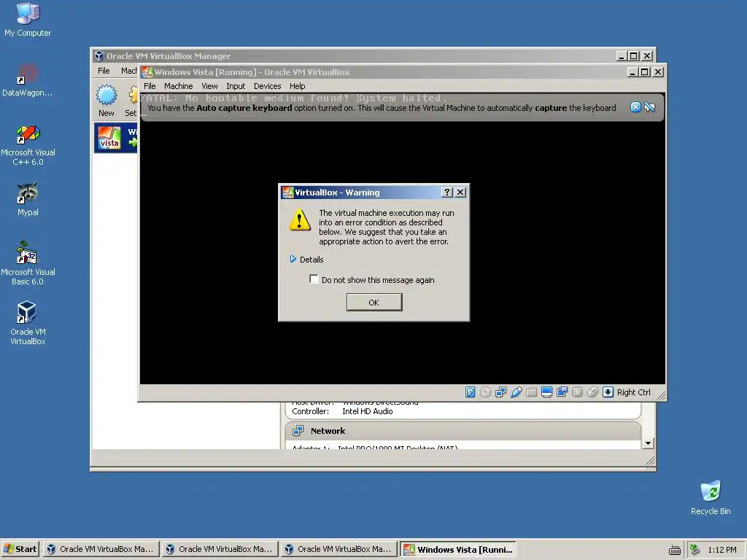Open the Devices menu of the VM window
The height and width of the screenshot is (560, 747).
tap(267, 86)
